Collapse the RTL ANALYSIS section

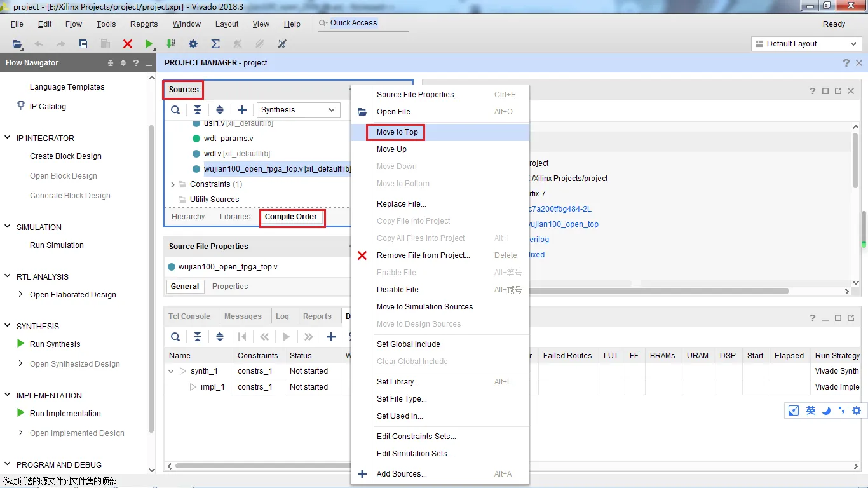(x=8, y=276)
